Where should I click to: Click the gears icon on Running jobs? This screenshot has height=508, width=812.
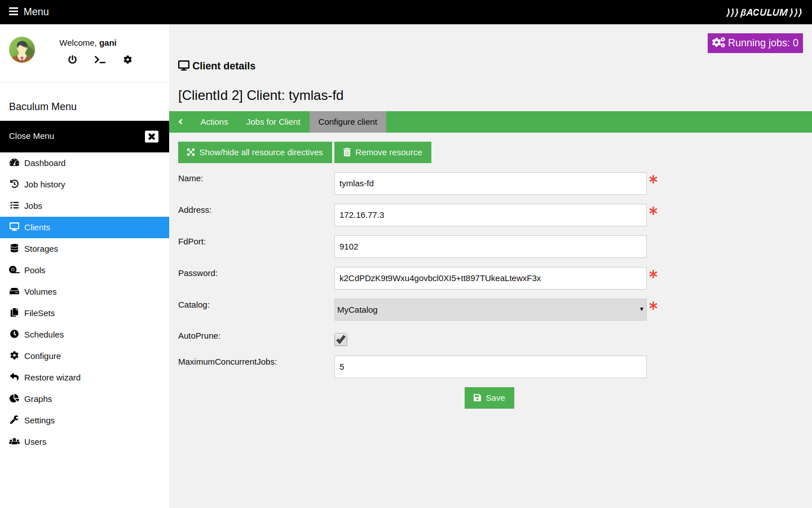pos(718,42)
